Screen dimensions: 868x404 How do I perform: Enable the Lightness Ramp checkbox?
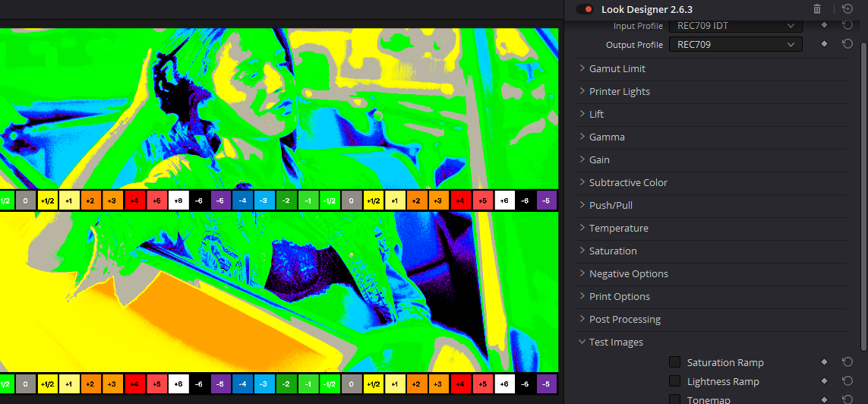pos(675,380)
